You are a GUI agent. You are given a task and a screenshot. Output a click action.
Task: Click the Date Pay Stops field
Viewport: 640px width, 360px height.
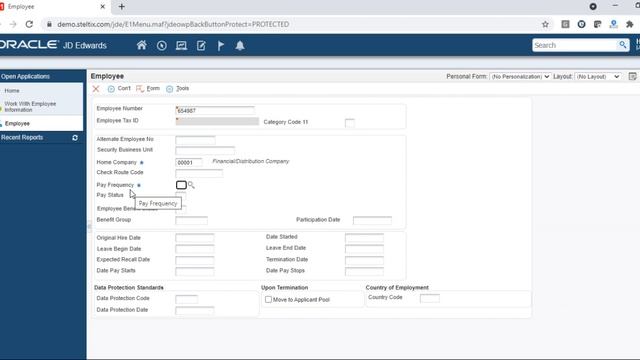click(x=364, y=271)
